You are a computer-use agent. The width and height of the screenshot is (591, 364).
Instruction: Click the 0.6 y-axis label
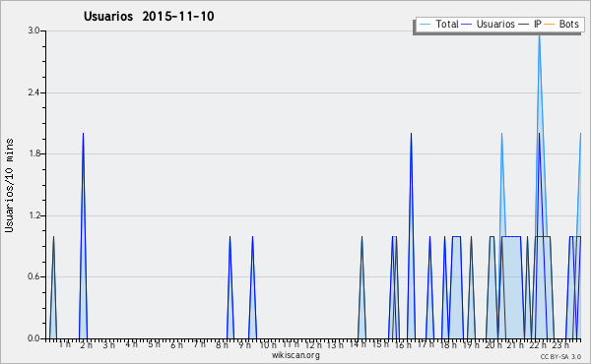coord(33,276)
